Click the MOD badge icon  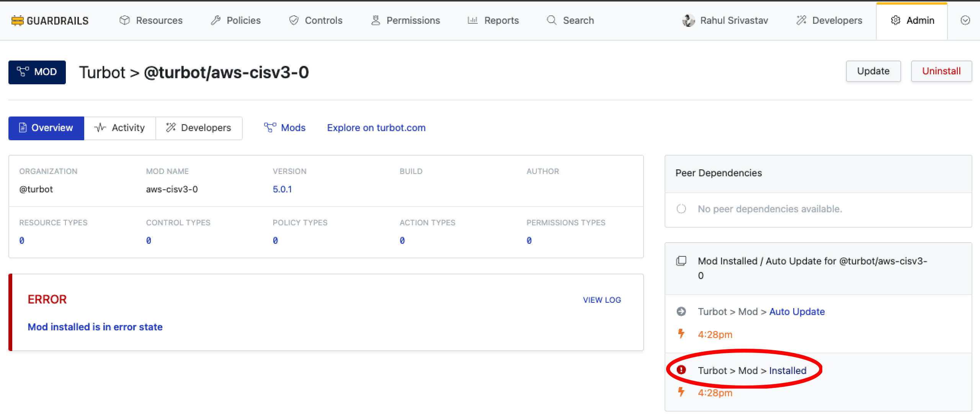coord(23,72)
